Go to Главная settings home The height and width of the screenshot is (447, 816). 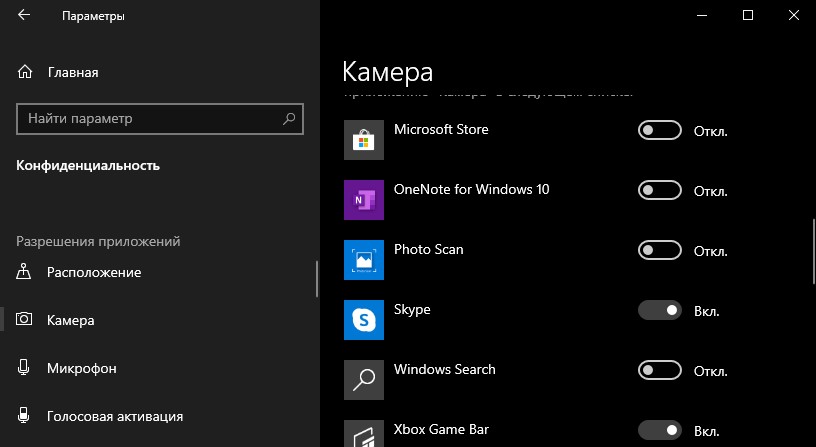72,72
